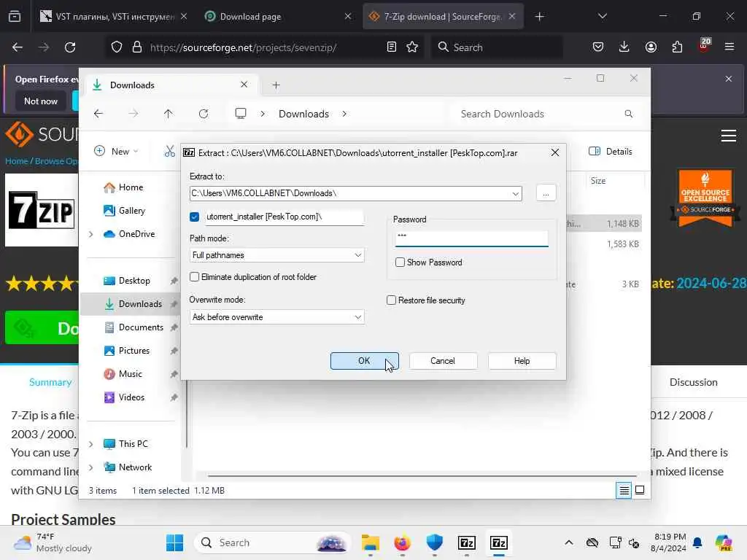Screen dimensions: 747x560
Task: Click the PC icon in Explorer breadcrumb
Action: coord(241,114)
